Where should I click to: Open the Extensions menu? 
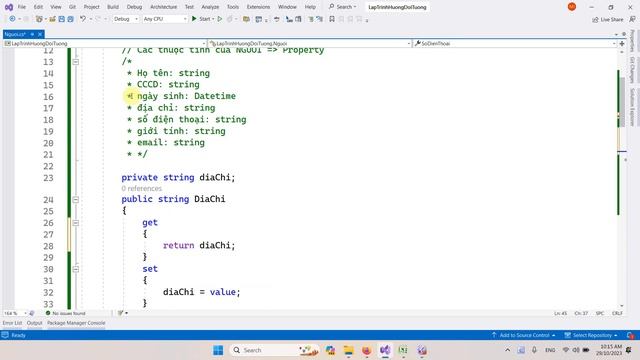coord(258,7)
